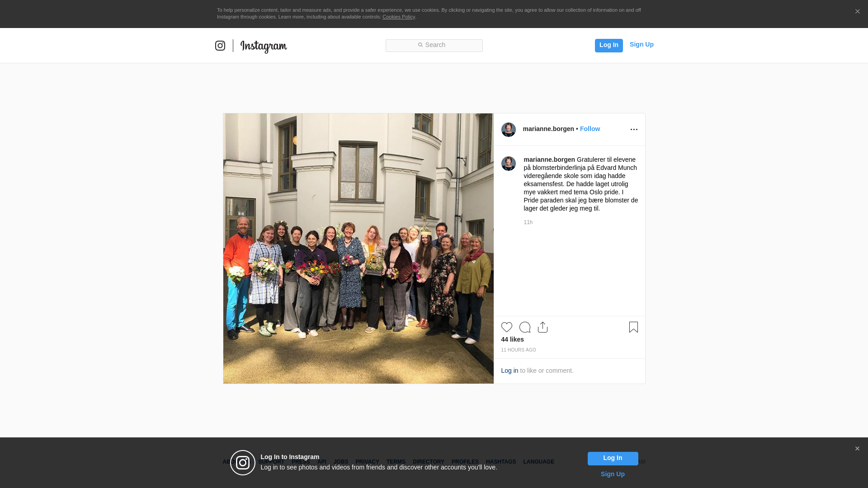This screenshot has width=868, height=488.
Task: Focus the Search input field
Action: pyautogui.click(x=434, y=46)
